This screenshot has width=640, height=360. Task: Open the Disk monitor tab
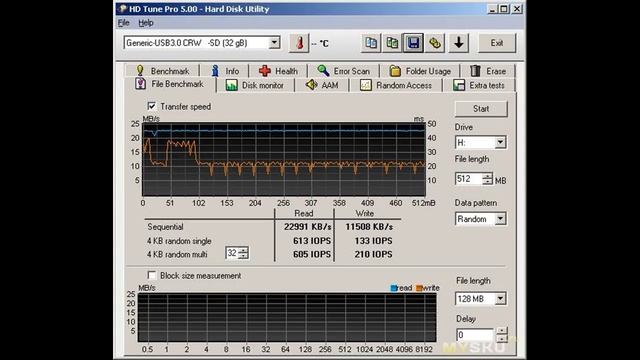click(x=255, y=85)
